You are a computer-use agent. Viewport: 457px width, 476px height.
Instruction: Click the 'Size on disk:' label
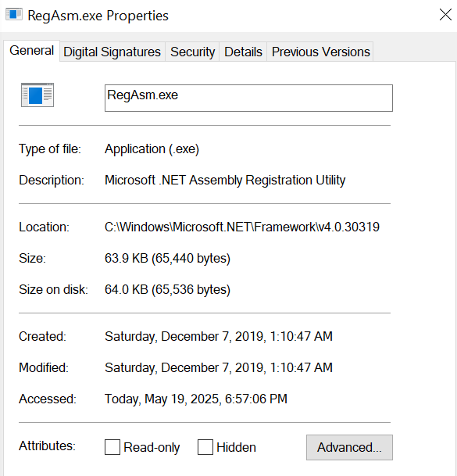(x=53, y=290)
